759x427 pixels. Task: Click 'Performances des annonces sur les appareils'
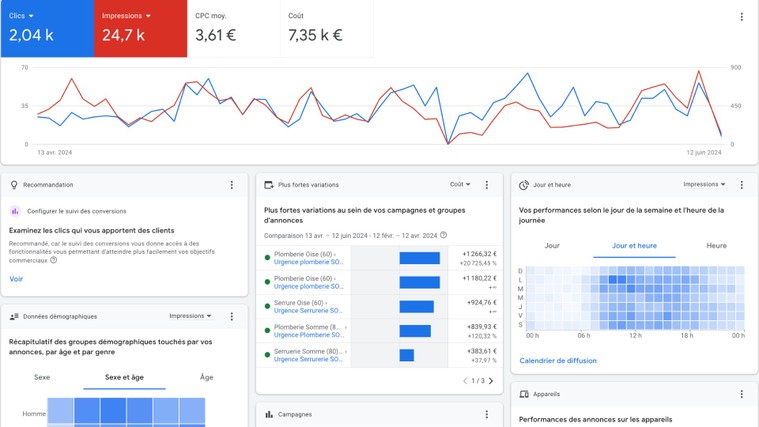point(595,419)
